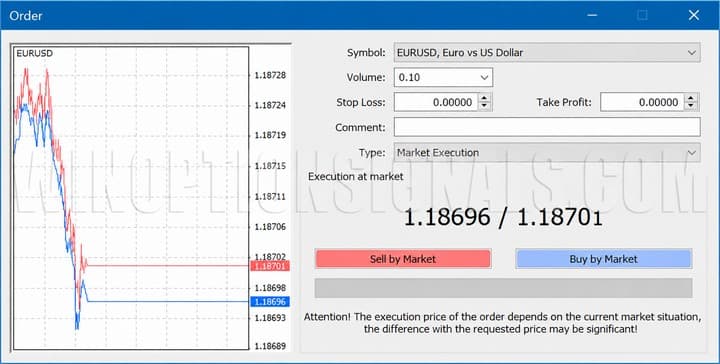
Task: Click the Execution at market label
Action: [x=355, y=177]
